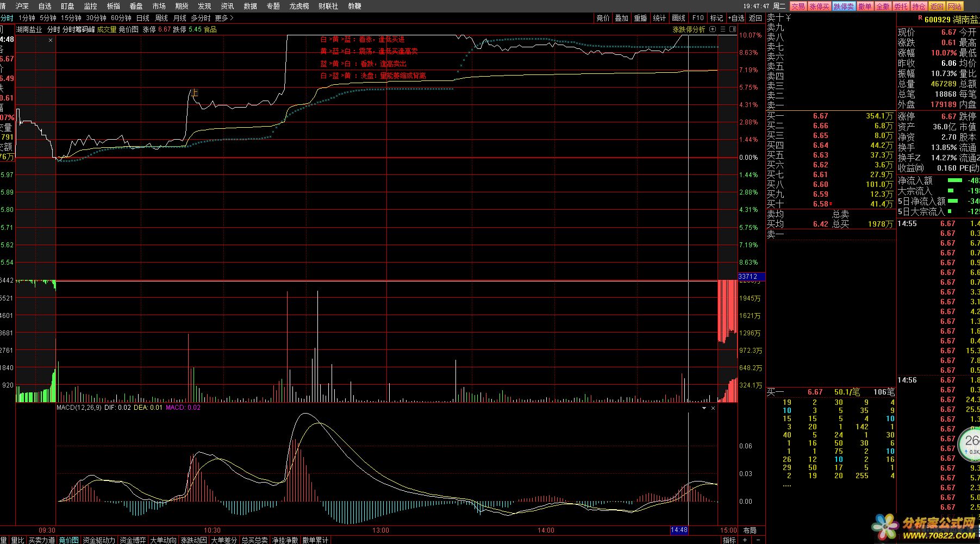The width and height of the screenshot is (980, 544).
Task: Click the plus icon next to 指标
Action: [745, 540]
